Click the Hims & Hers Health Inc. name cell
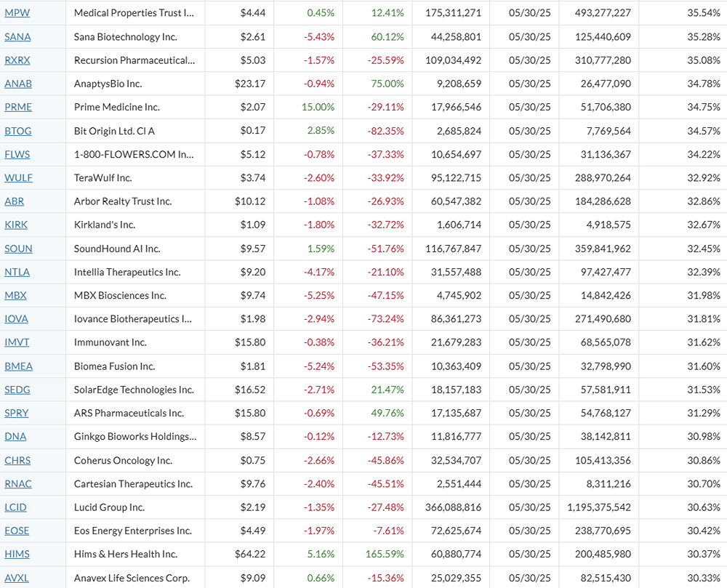Screen dimensions: 727x588 point(126,554)
